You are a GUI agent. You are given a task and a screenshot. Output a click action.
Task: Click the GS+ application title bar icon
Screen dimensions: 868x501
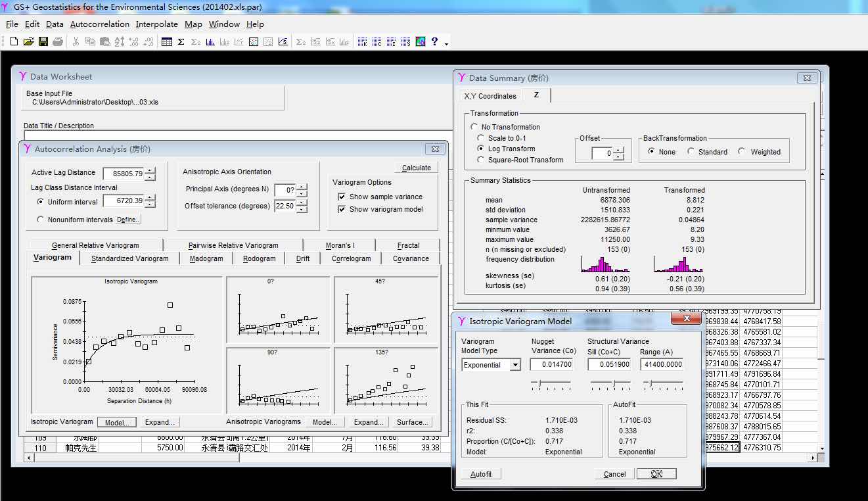click(6, 7)
